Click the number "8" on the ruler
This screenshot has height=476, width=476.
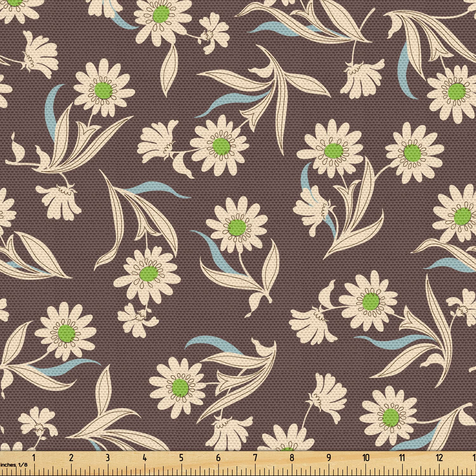pos(292,458)
